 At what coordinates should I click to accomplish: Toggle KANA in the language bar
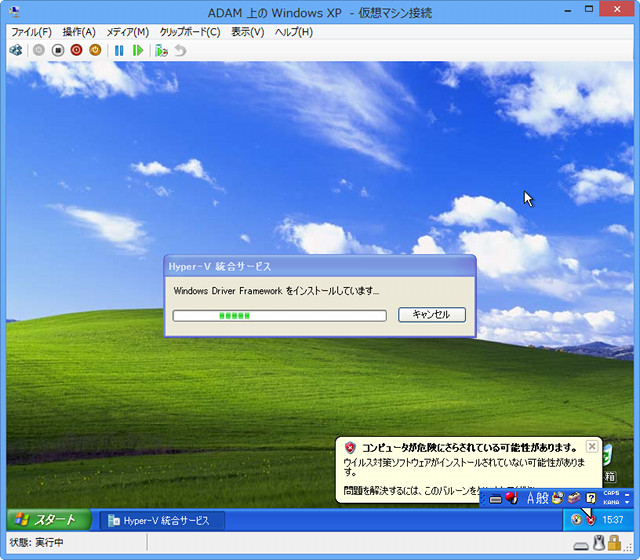pos(611,502)
